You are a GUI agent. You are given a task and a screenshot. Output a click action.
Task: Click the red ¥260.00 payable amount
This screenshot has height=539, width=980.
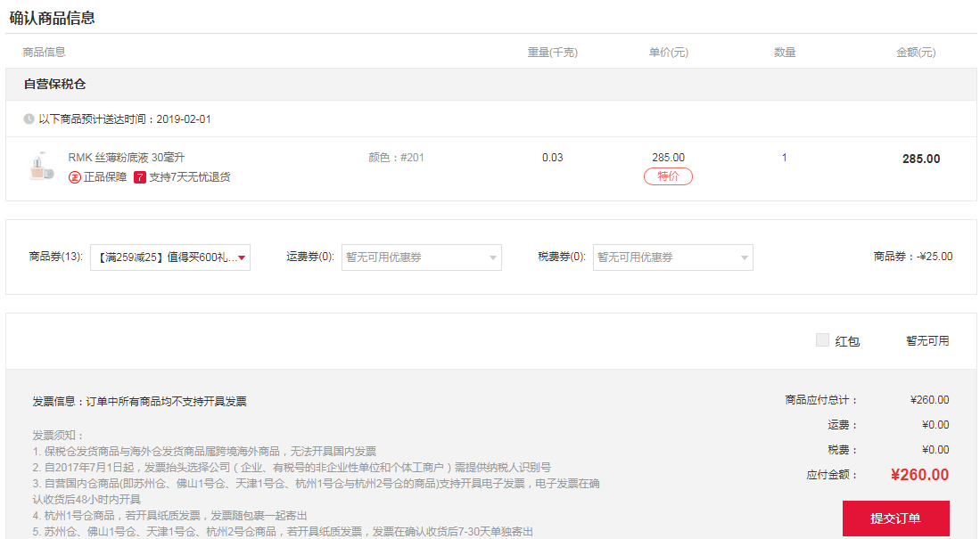click(919, 475)
